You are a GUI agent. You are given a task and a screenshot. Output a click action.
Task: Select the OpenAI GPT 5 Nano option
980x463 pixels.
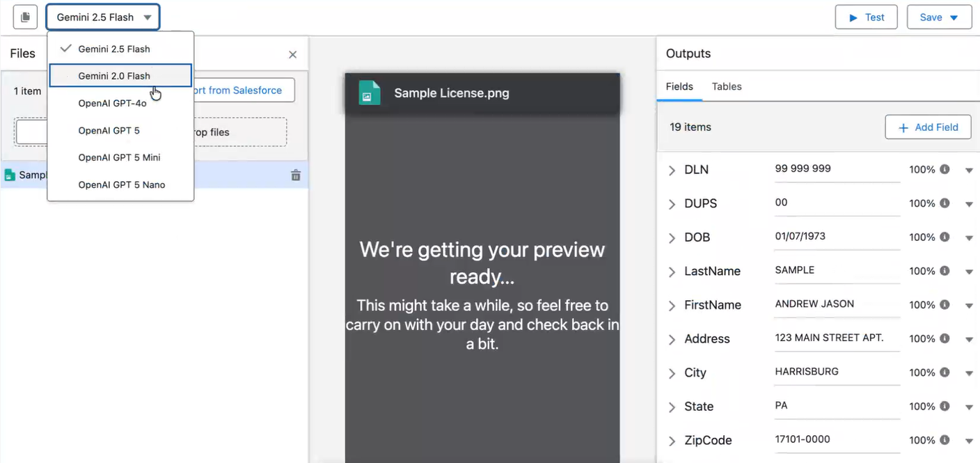[x=121, y=185]
